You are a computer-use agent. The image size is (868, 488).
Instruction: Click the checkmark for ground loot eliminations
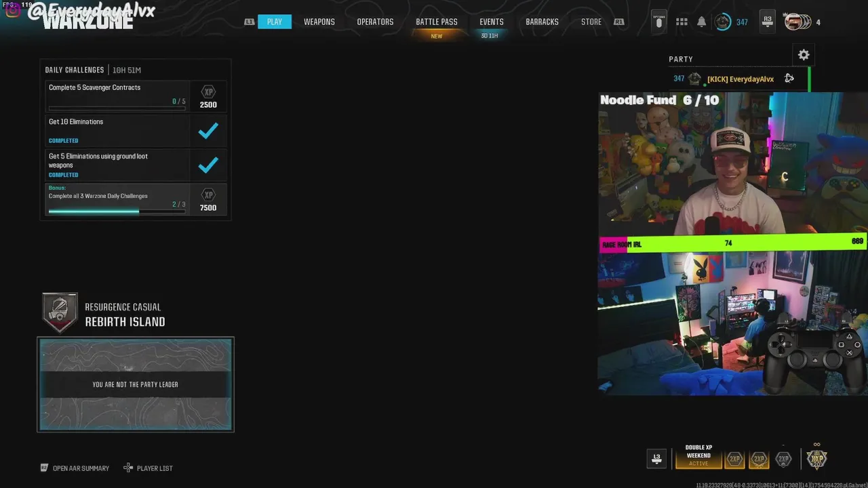(208, 165)
